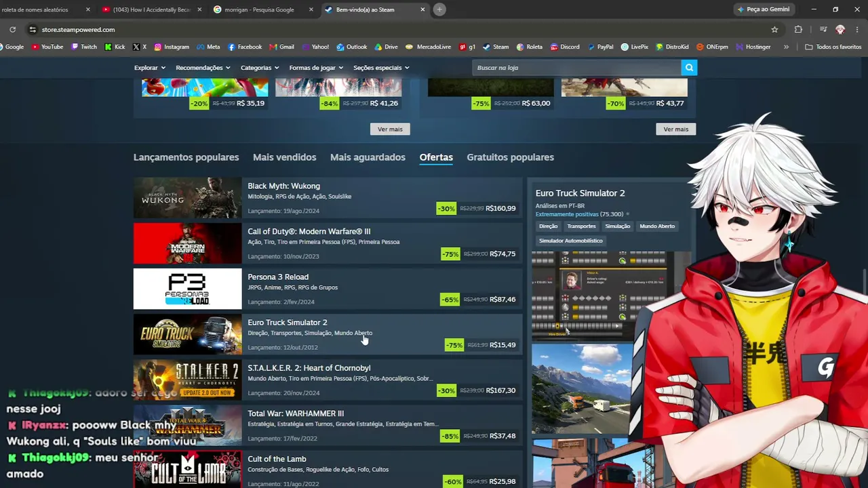Open the Google Drive bookmark
868x488 pixels.
pyautogui.click(x=386, y=47)
